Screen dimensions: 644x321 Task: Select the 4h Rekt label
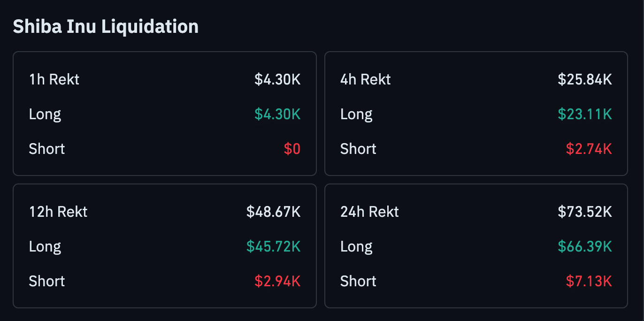click(365, 79)
